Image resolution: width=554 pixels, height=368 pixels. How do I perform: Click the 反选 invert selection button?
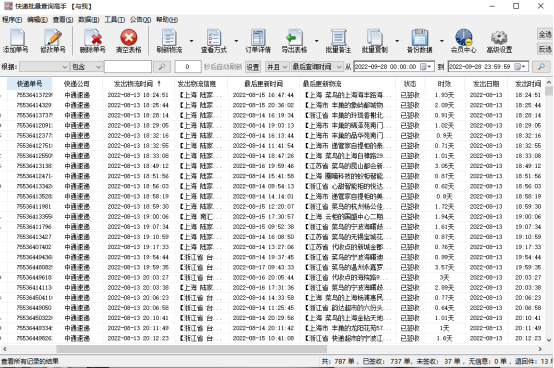tap(545, 49)
